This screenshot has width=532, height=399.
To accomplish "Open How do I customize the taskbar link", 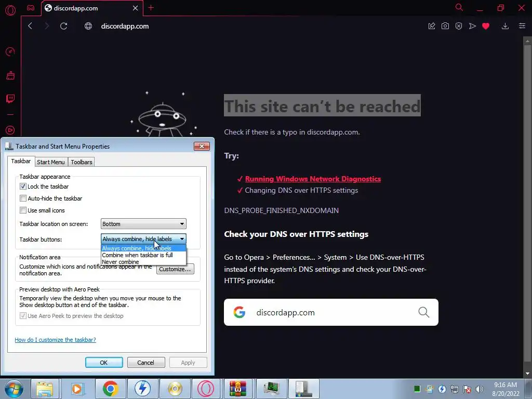I will pos(55,340).
